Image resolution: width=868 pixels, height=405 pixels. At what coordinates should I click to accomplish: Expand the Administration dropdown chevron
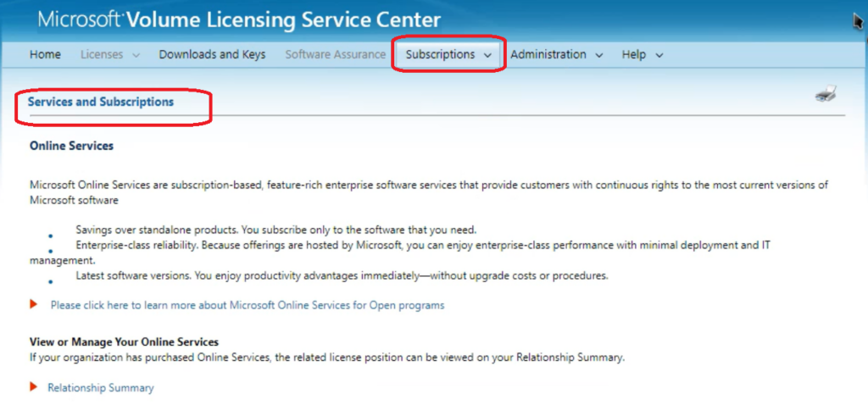coord(599,55)
